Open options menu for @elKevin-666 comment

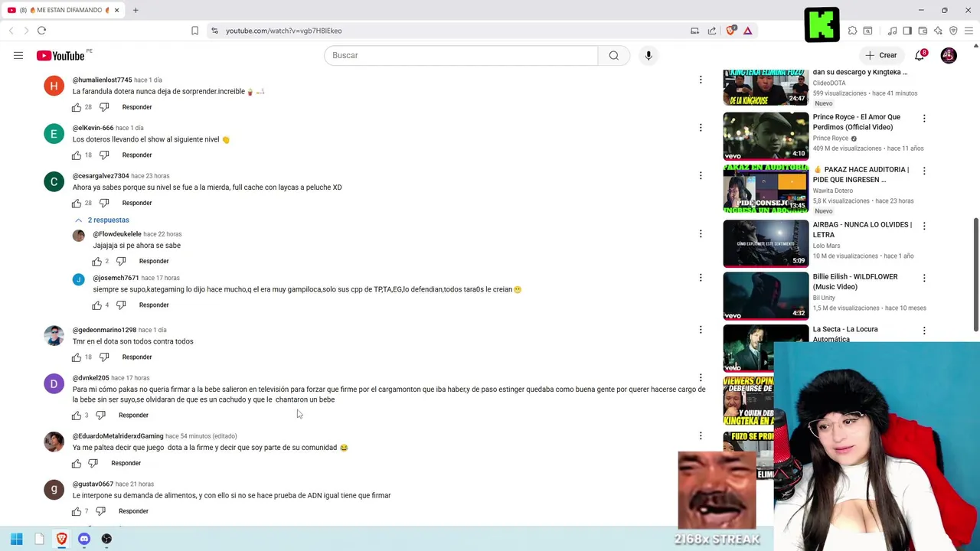tap(700, 128)
